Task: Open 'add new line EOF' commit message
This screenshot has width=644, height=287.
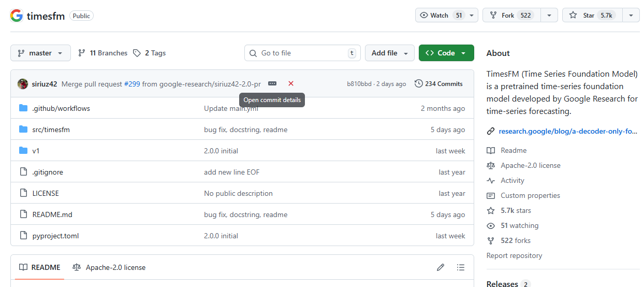Action: point(232,172)
